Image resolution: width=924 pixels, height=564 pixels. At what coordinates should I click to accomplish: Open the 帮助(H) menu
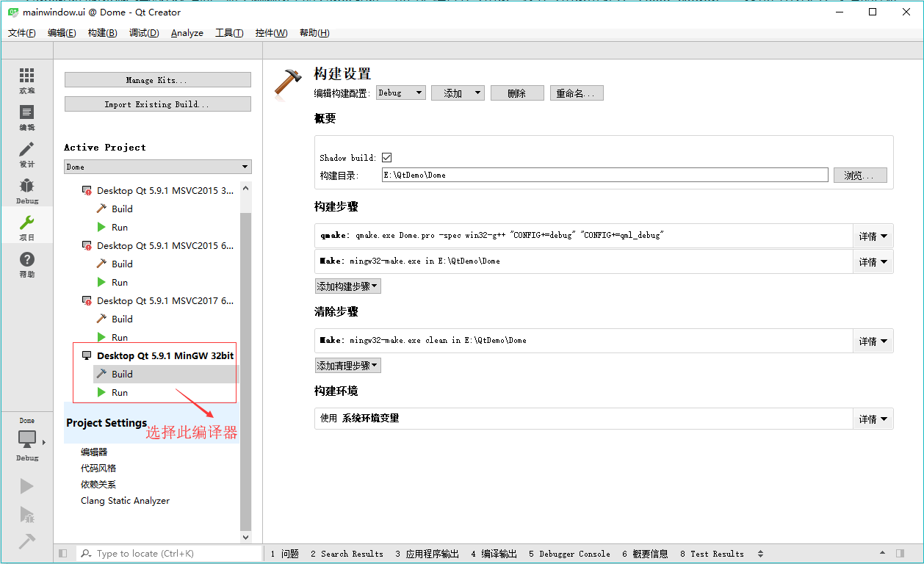click(314, 33)
